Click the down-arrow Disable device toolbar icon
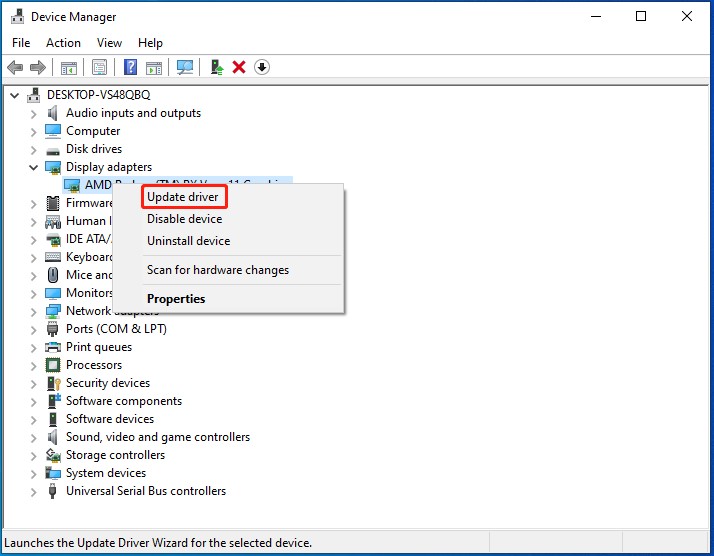Viewport: 714px width, 556px height. point(262,67)
